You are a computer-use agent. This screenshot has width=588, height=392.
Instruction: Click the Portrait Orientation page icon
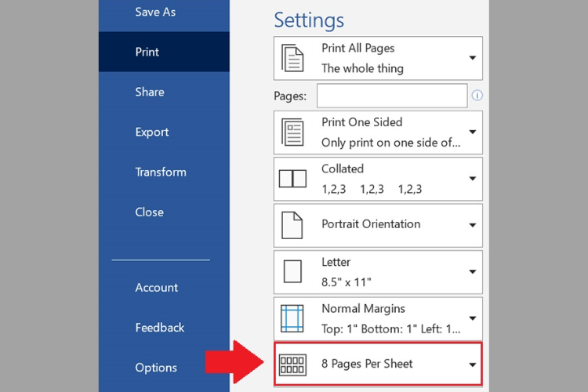click(x=292, y=225)
